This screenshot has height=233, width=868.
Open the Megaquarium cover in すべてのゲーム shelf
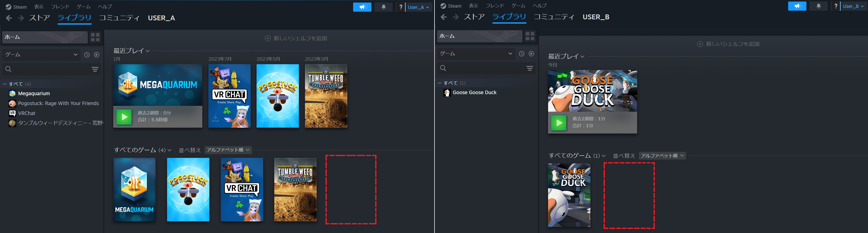tap(134, 190)
